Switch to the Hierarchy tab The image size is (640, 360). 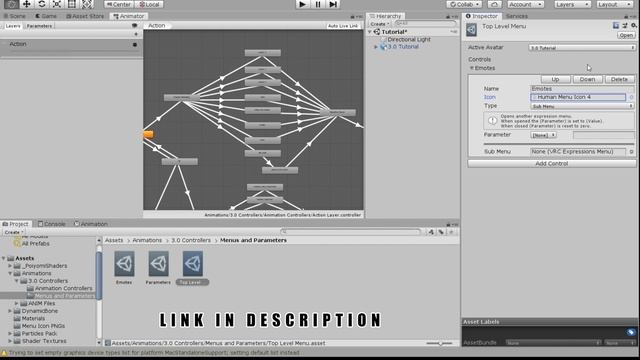[x=385, y=16]
